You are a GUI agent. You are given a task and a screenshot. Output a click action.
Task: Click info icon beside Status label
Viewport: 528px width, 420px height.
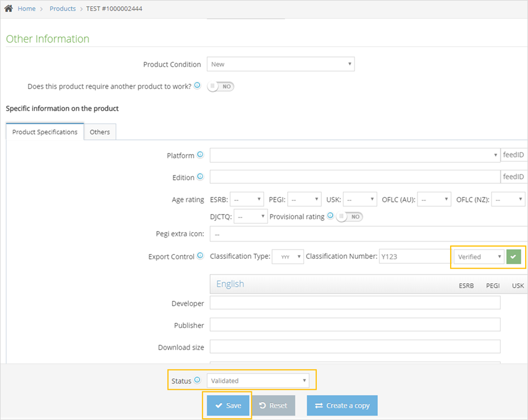pos(197,380)
